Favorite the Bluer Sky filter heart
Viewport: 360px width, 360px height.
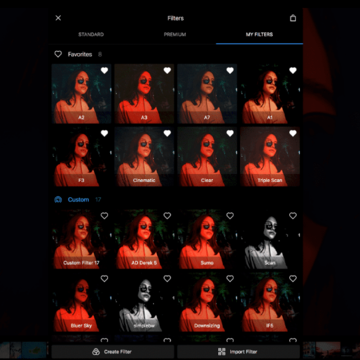(104, 278)
